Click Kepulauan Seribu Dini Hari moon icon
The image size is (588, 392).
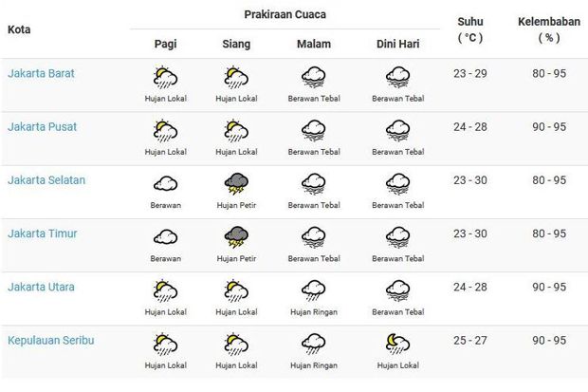point(398,345)
